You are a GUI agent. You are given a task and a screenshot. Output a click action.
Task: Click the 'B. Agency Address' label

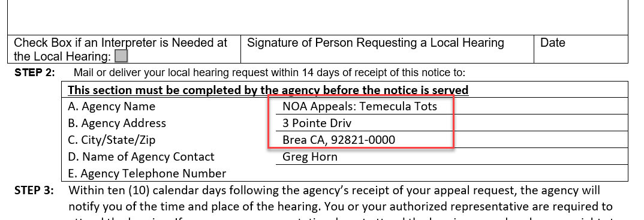[117, 123]
